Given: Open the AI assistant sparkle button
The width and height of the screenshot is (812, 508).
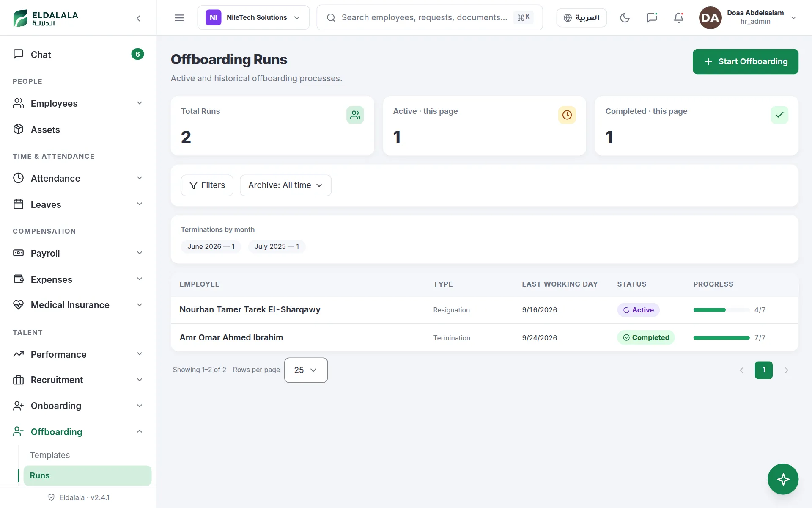Looking at the screenshot, I should (783, 479).
